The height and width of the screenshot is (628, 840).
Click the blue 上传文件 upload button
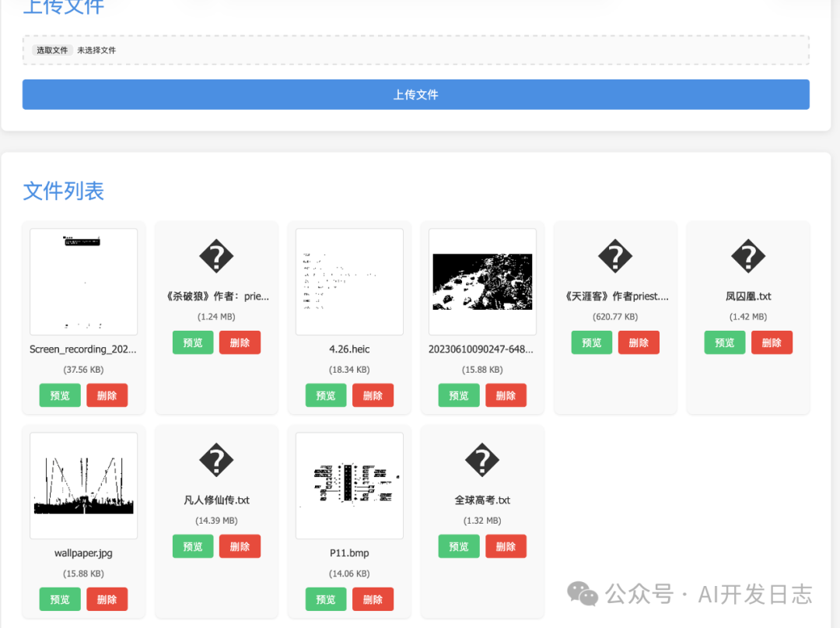point(415,94)
